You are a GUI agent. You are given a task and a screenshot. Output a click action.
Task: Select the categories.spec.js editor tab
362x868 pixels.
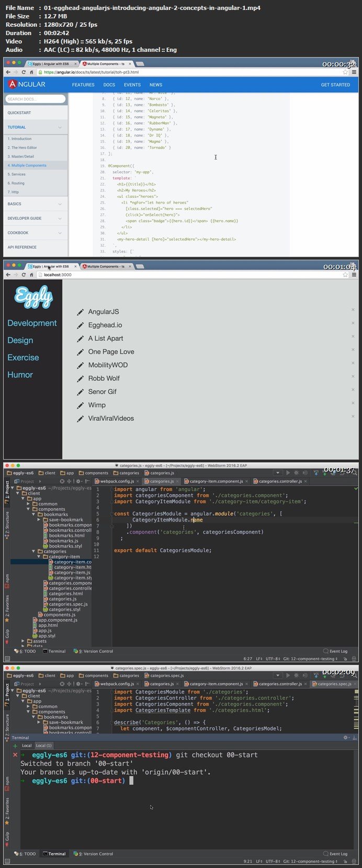[x=334, y=684]
